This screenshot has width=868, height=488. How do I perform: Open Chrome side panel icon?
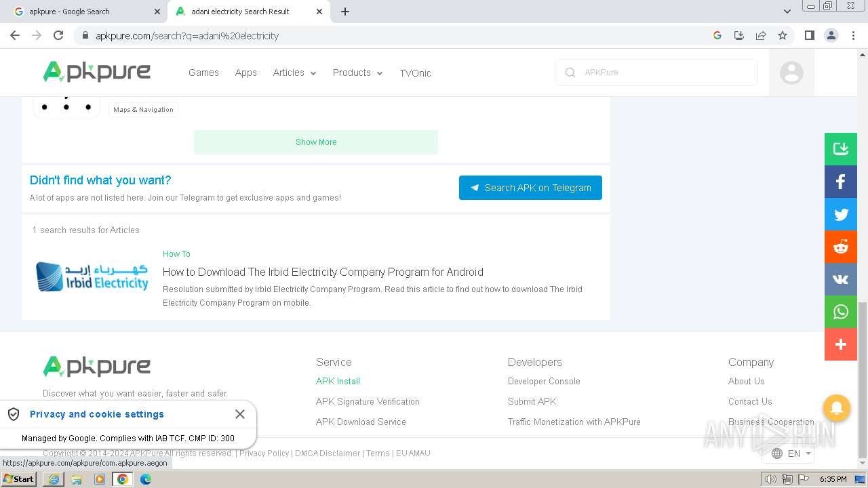pyautogui.click(x=809, y=35)
